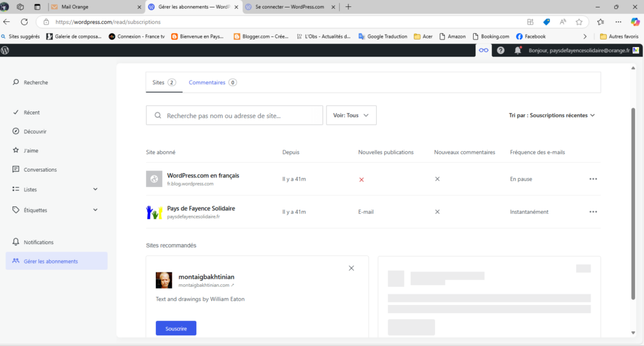644x346 pixels.
Task: Open options menu for WordPress.com en français
Action: 592,179
